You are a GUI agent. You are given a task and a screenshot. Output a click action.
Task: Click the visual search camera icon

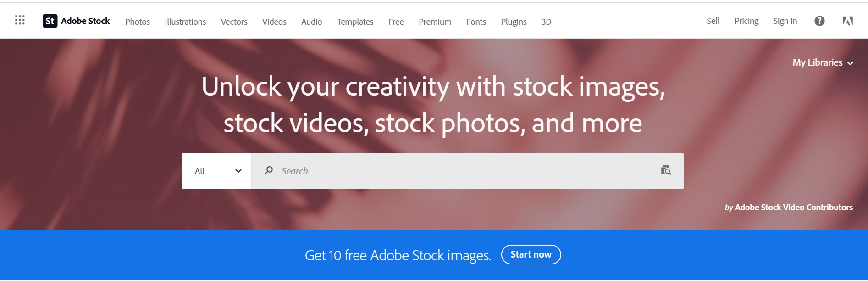coord(666,170)
